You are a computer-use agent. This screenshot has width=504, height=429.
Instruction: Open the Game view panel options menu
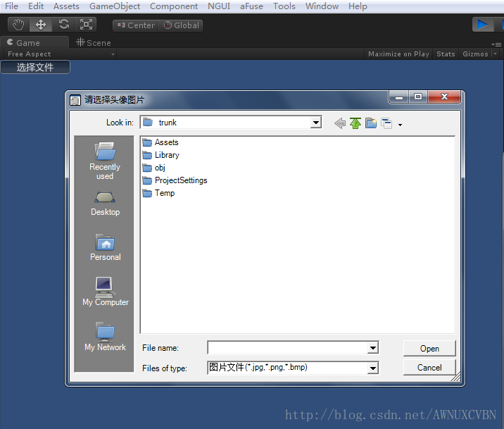click(496, 44)
